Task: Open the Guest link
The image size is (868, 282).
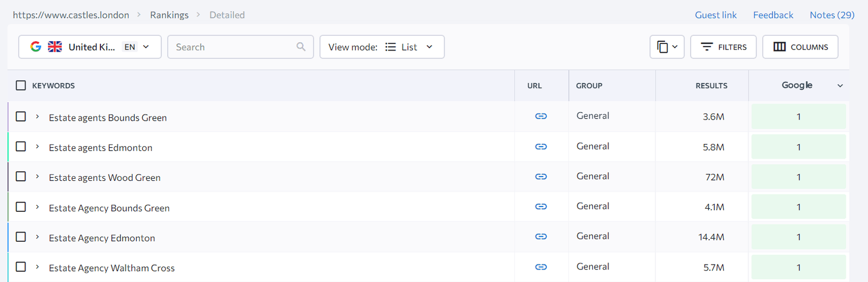Action: [716, 15]
